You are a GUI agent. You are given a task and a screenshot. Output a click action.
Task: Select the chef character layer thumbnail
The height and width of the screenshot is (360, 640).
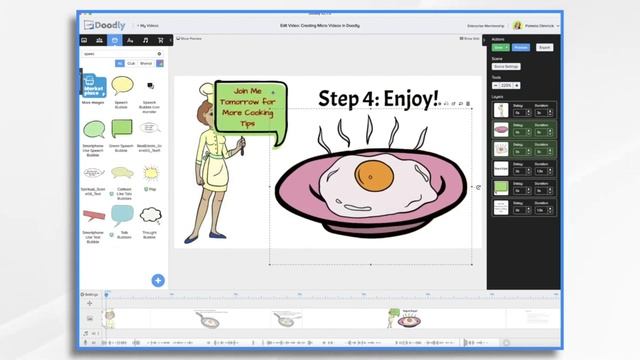(x=501, y=110)
